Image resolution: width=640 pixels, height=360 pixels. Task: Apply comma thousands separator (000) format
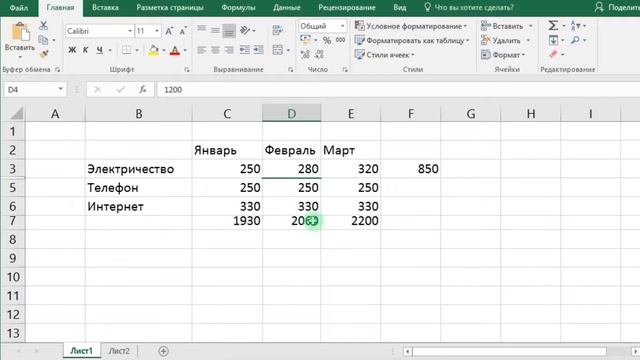(340, 40)
